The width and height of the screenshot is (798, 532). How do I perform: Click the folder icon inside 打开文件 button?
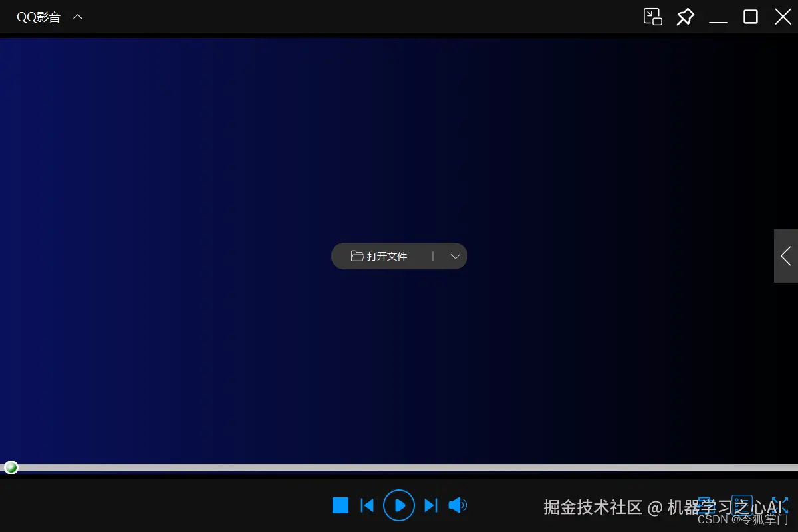357,256
